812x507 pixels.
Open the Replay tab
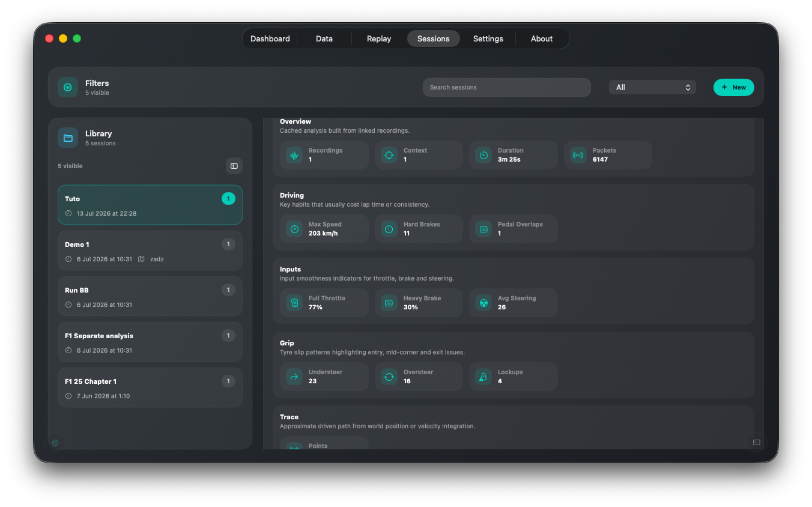(379, 38)
